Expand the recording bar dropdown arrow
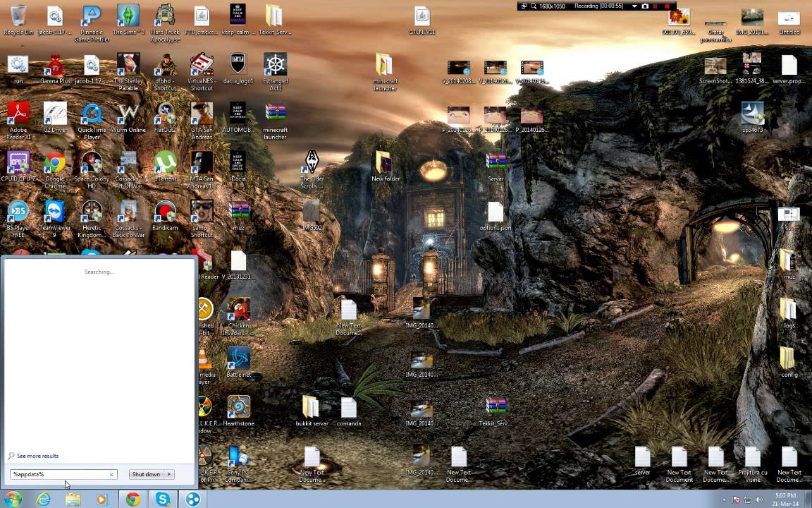Image resolution: width=812 pixels, height=508 pixels. pos(634,6)
